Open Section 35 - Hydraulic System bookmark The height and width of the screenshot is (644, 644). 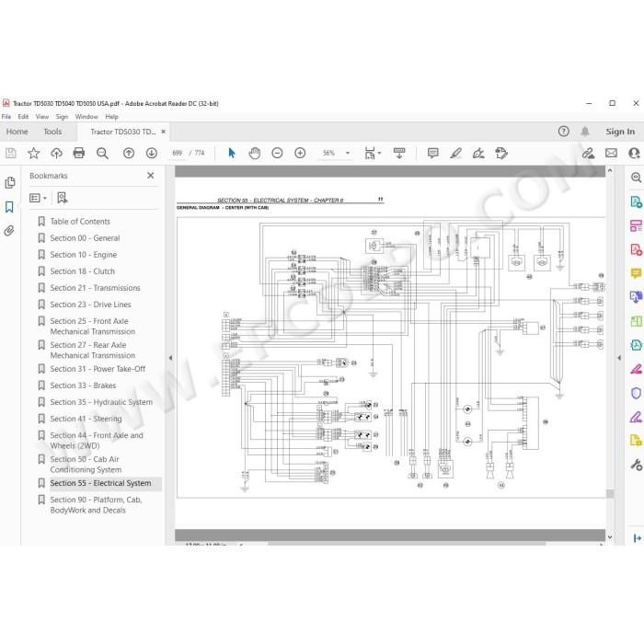[x=101, y=402]
